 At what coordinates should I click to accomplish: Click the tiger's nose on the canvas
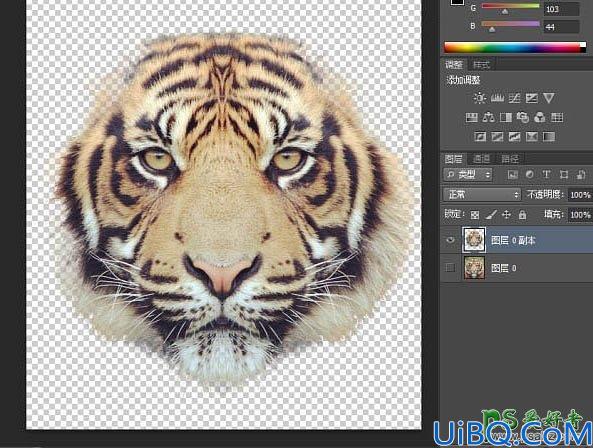click(x=222, y=276)
